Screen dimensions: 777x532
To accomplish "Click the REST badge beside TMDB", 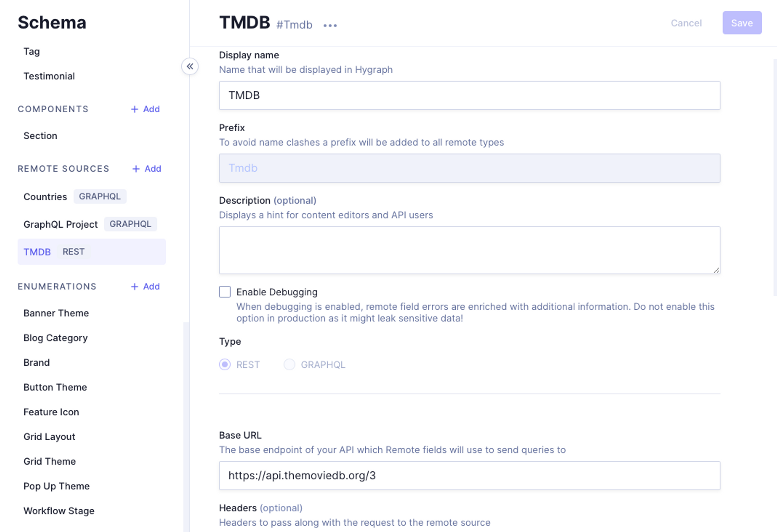I will point(74,252).
